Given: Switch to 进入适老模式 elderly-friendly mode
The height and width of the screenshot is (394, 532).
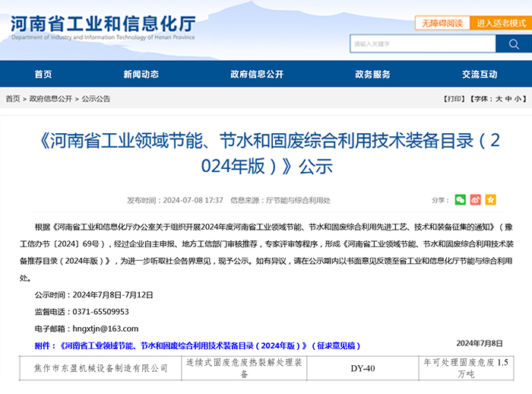Looking at the screenshot, I should pos(500,24).
